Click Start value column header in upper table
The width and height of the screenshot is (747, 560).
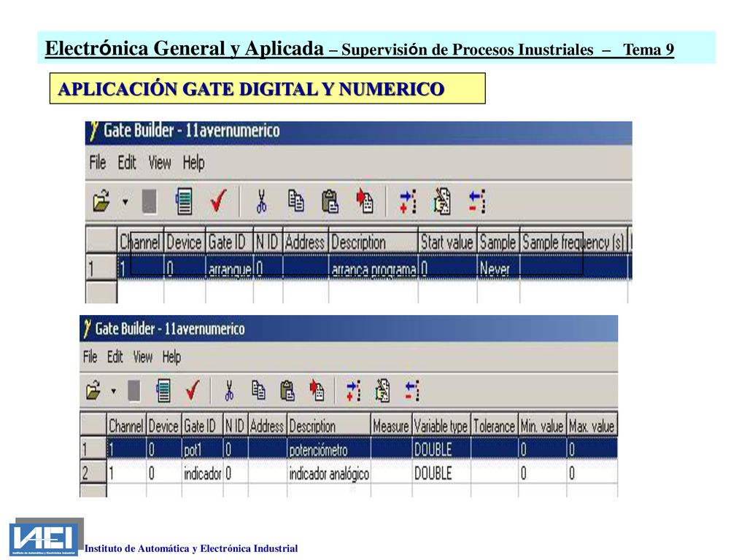click(x=447, y=242)
